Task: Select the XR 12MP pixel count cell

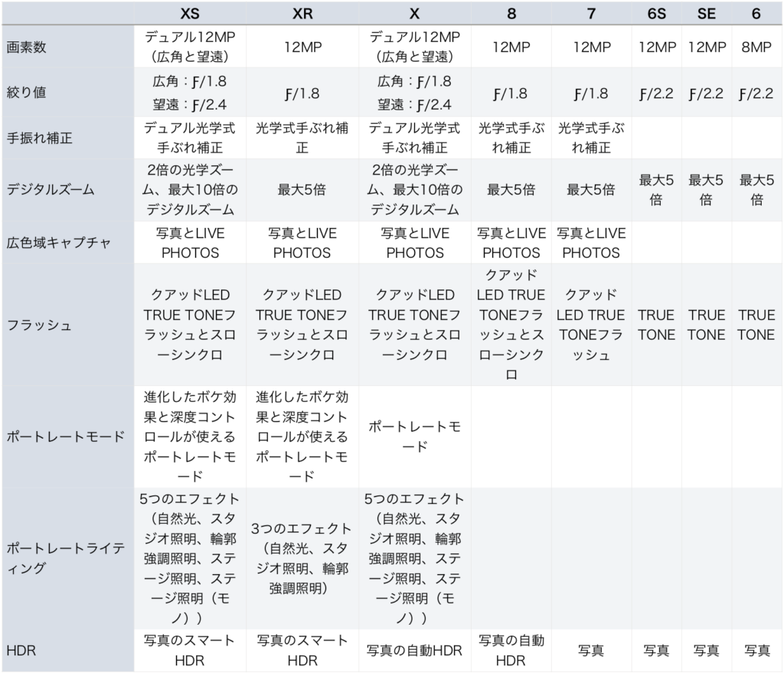Action: pos(302,47)
